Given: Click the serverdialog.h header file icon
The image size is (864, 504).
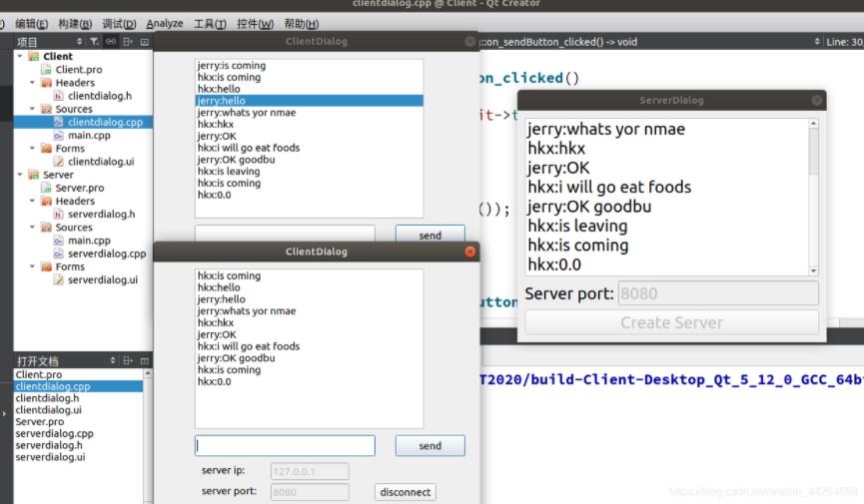Looking at the screenshot, I should click(x=59, y=214).
